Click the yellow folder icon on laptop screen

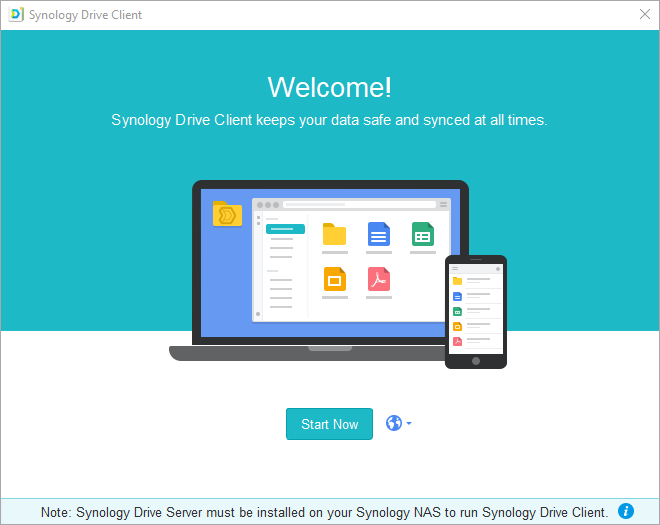tap(334, 234)
